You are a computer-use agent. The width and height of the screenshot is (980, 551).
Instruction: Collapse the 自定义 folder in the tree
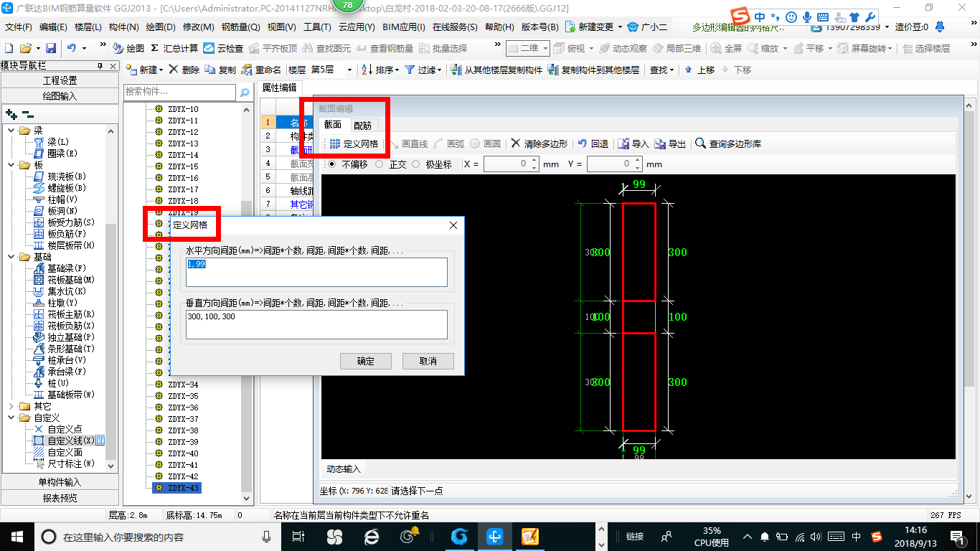pos(11,418)
